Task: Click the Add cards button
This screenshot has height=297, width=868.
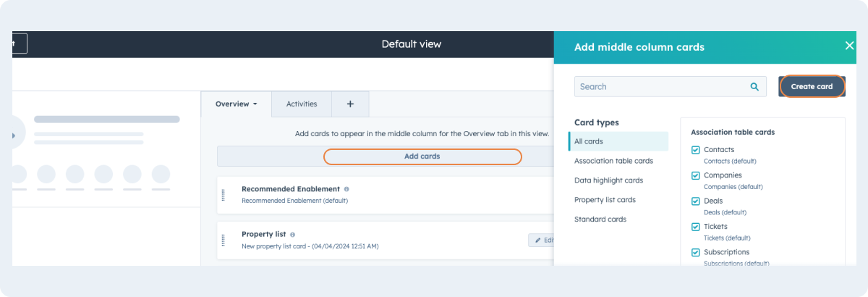Action: pos(422,156)
